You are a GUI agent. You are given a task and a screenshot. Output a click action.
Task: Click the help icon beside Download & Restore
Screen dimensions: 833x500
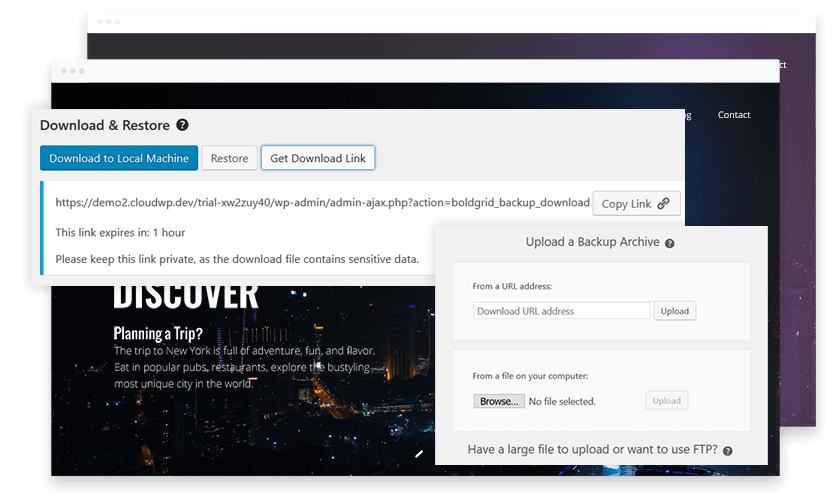point(182,126)
